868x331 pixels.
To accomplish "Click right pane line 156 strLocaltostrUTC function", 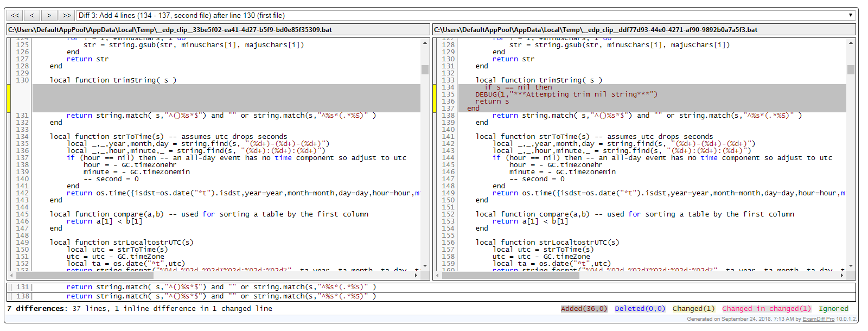I will [547, 243].
